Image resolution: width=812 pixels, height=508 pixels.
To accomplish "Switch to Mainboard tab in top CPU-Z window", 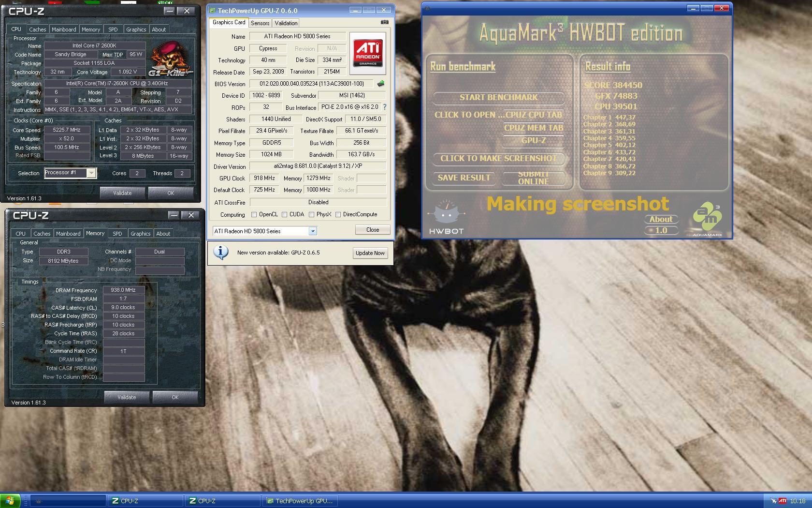I will [x=64, y=30].
